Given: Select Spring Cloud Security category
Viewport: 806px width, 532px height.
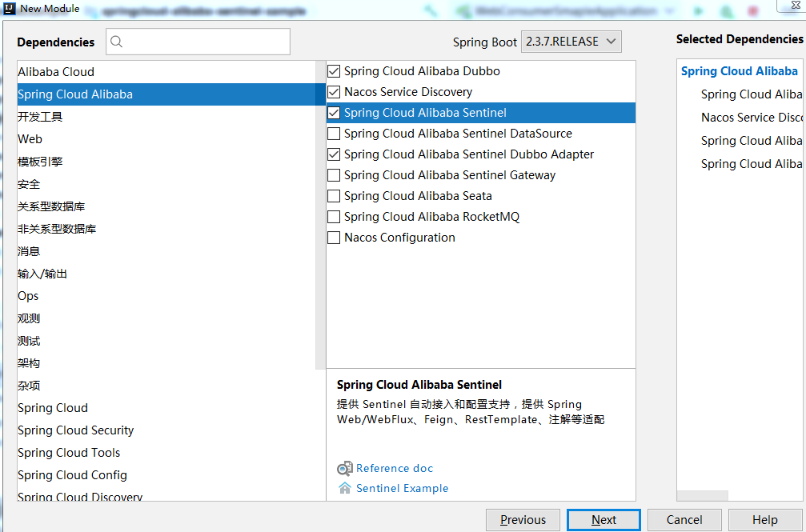Looking at the screenshot, I should tap(166, 430).
